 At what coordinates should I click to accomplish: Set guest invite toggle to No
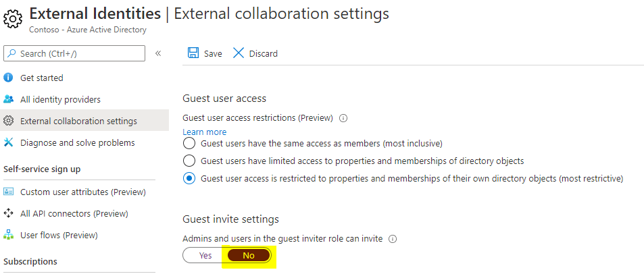click(249, 256)
